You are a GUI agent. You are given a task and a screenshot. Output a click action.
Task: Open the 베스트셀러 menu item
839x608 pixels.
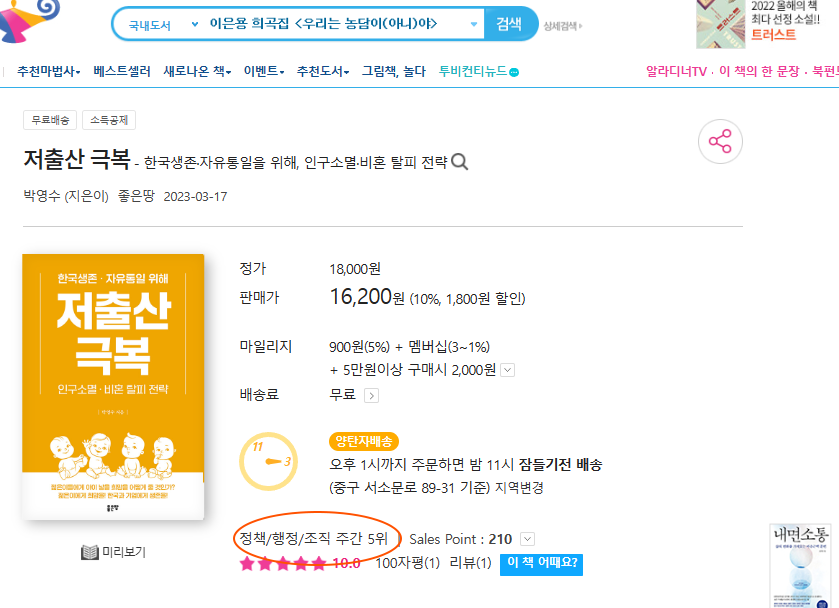coord(122,71)
